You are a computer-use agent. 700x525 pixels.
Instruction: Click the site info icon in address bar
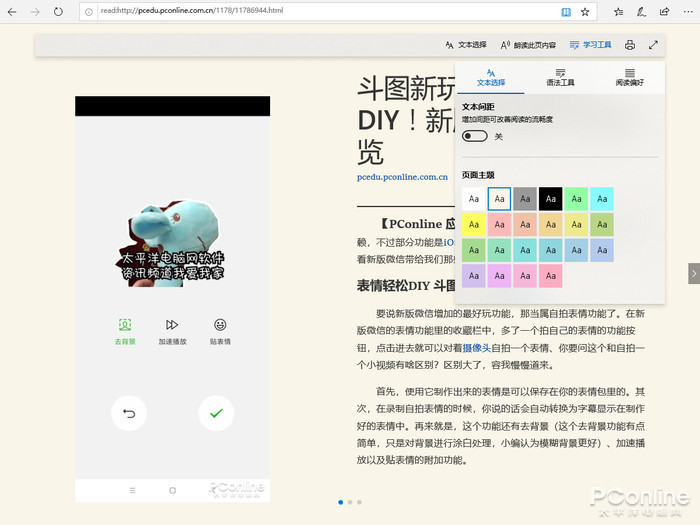(89, 12)
